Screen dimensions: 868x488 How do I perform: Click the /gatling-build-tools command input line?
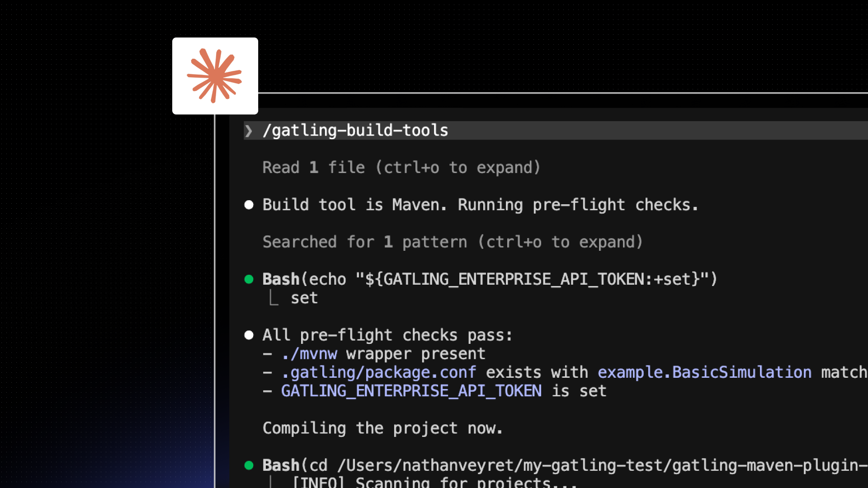pos(355,131)
